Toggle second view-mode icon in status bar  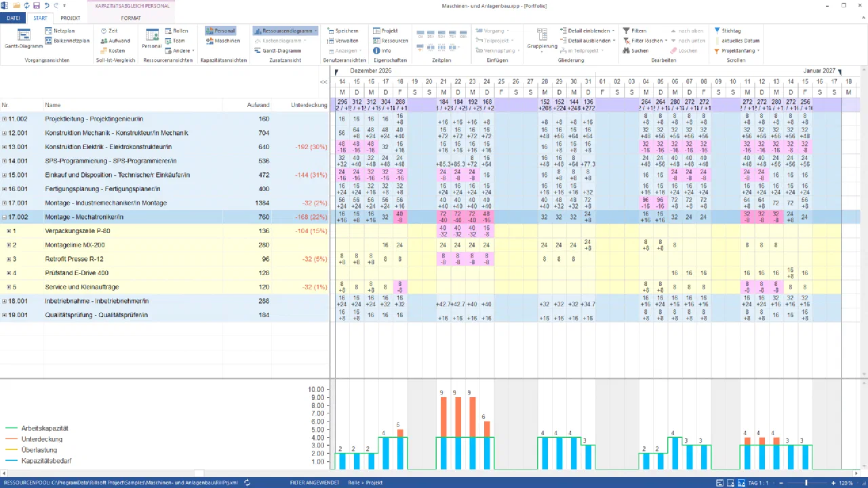point(730,483)
